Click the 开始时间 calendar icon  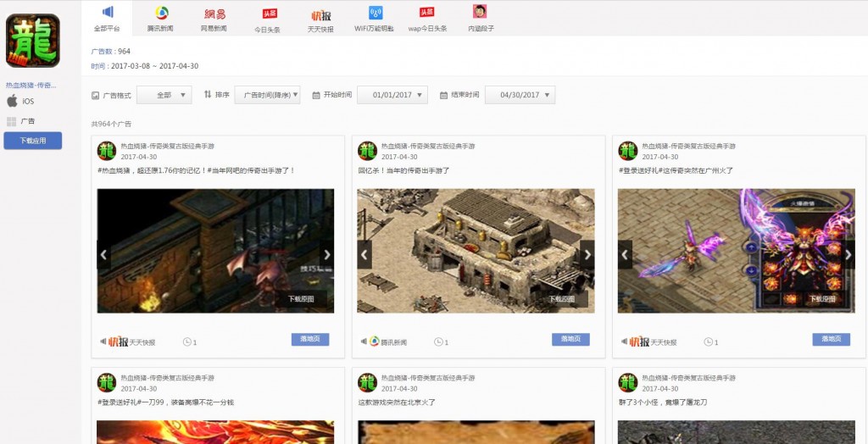[316, 95]
